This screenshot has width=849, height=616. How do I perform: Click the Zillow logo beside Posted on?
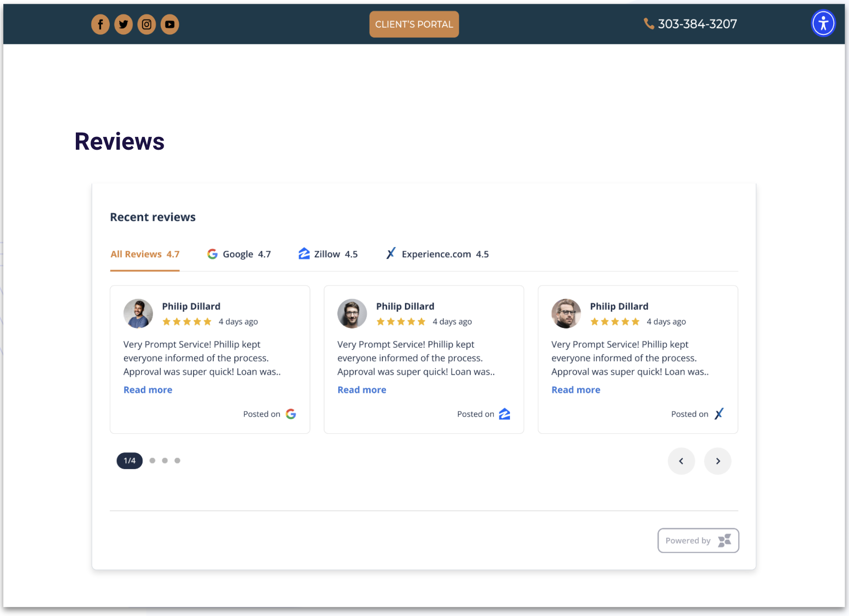click(x=505, y=414)
